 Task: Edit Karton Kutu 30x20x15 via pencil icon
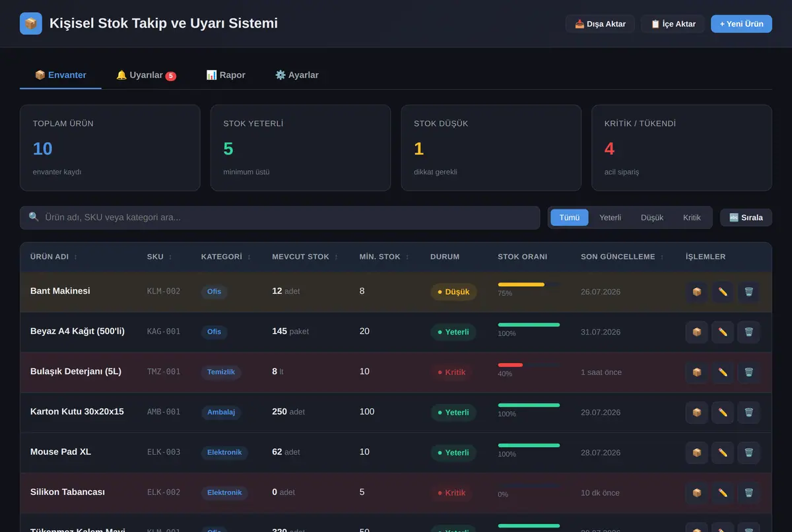723,413
